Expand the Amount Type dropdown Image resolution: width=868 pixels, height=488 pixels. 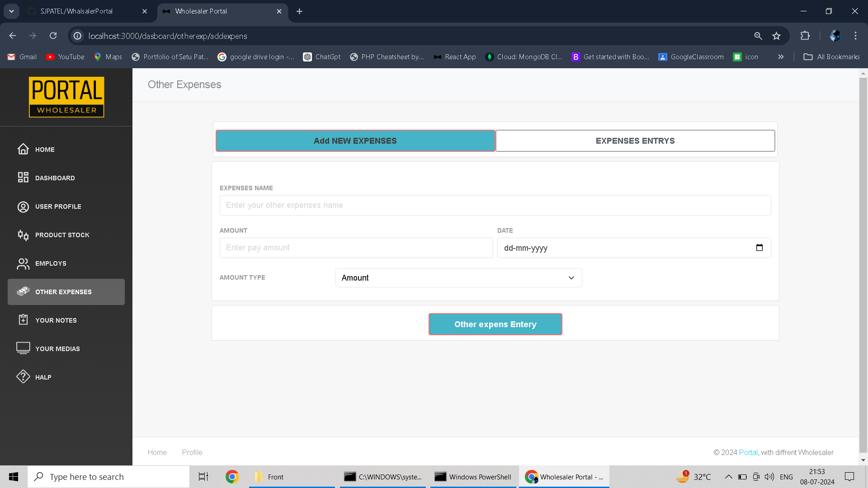click(458, 278)
